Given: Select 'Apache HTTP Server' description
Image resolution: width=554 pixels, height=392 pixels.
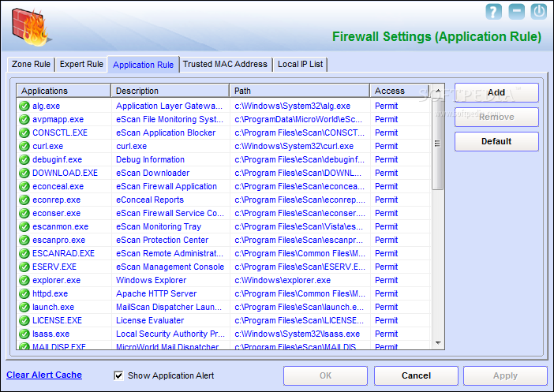Looking at the screenshot, I should 156,294.
